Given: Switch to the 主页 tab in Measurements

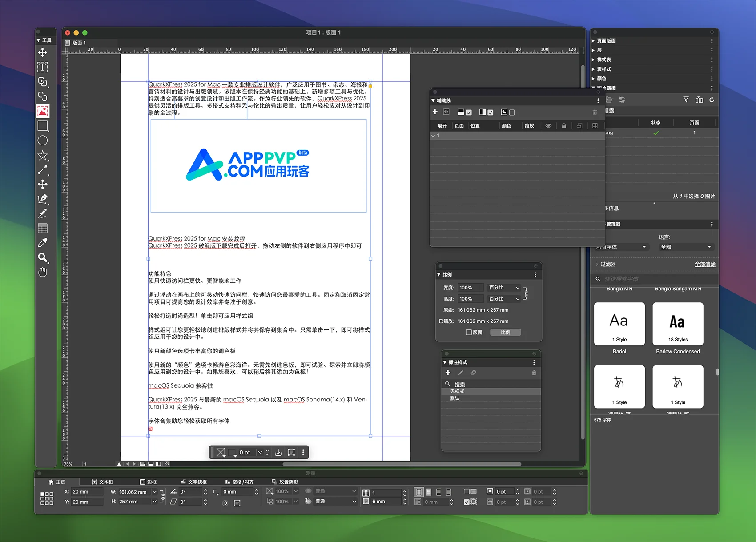Looking at the screenshot, I should tap(57, 482).
